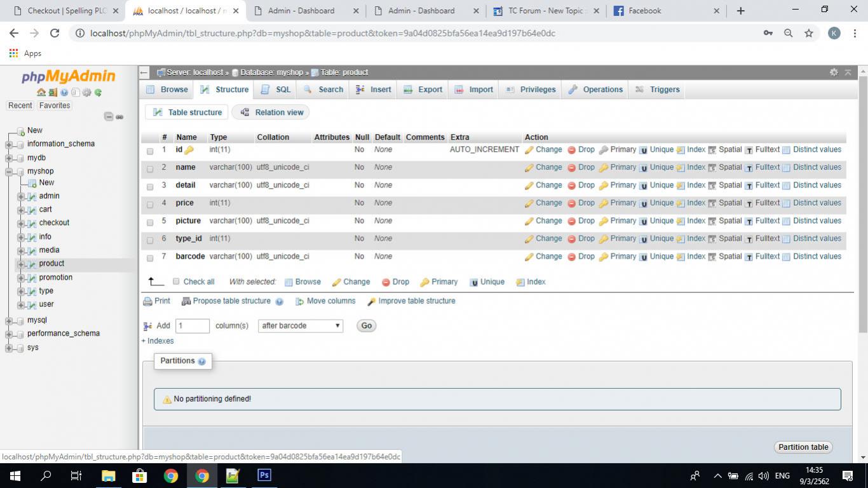The image size is (868, 488).
Task: Open Microsoft Store from the taskbar
Action: [139, 475]
